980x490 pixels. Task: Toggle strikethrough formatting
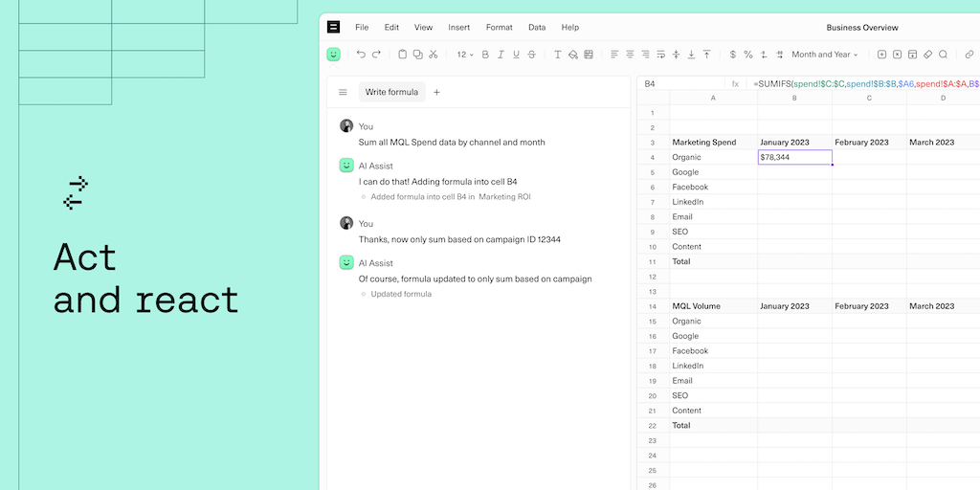(531, 55)
